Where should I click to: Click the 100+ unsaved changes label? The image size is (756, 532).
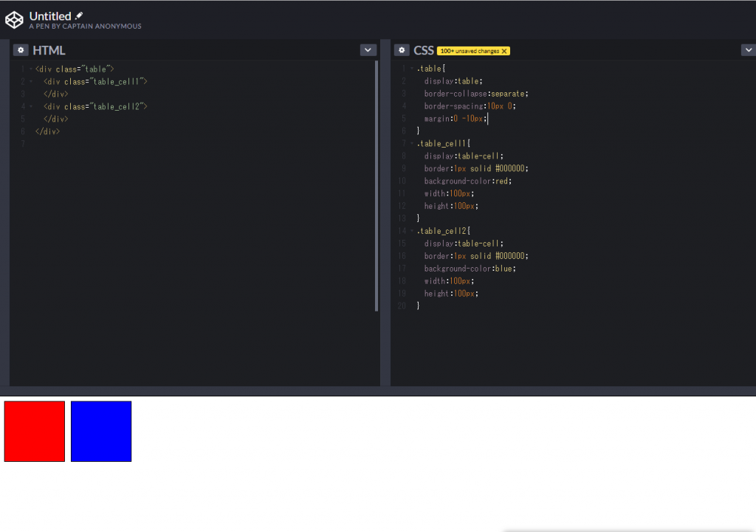pos(470,51)
